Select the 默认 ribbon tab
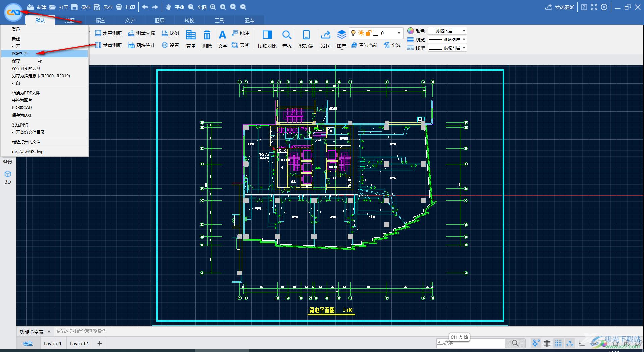 pos(40,20)
